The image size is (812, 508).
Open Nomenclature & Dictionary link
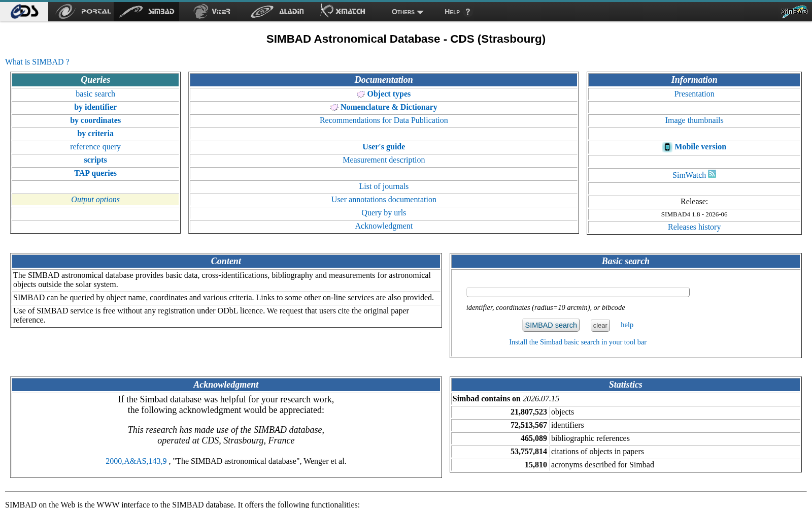pyautogui.click(x=389, y=107)
